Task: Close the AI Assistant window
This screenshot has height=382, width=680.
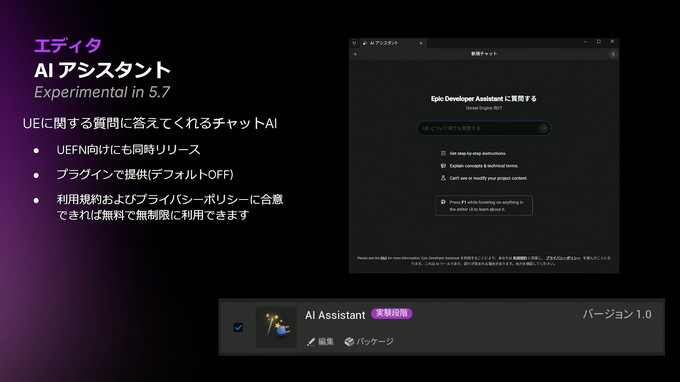Action: tap(612, 42)
